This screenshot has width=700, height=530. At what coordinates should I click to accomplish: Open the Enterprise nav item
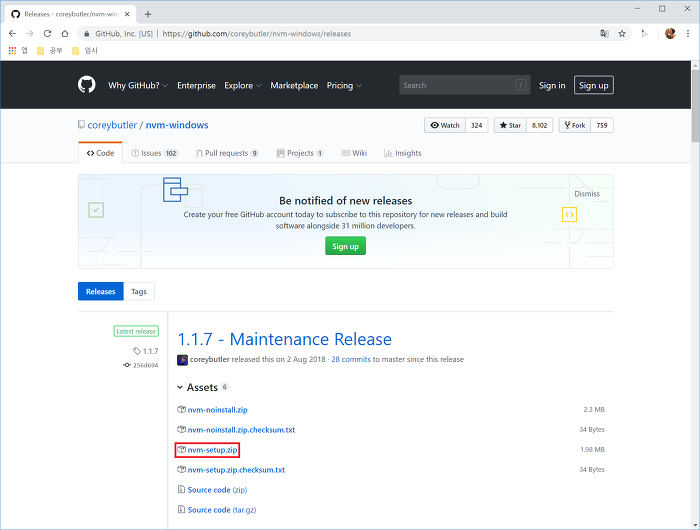pyautogui.click(x=196, y=85)
